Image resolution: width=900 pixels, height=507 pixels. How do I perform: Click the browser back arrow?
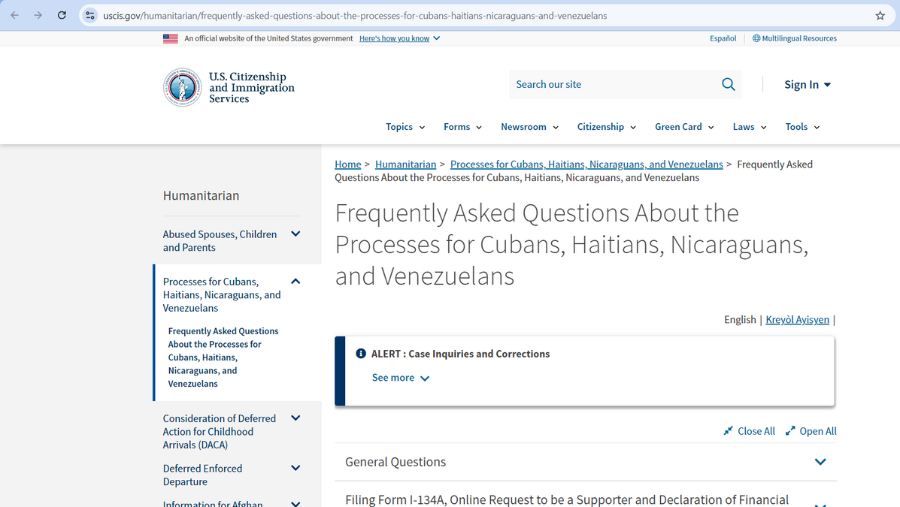tap(14, 15)
